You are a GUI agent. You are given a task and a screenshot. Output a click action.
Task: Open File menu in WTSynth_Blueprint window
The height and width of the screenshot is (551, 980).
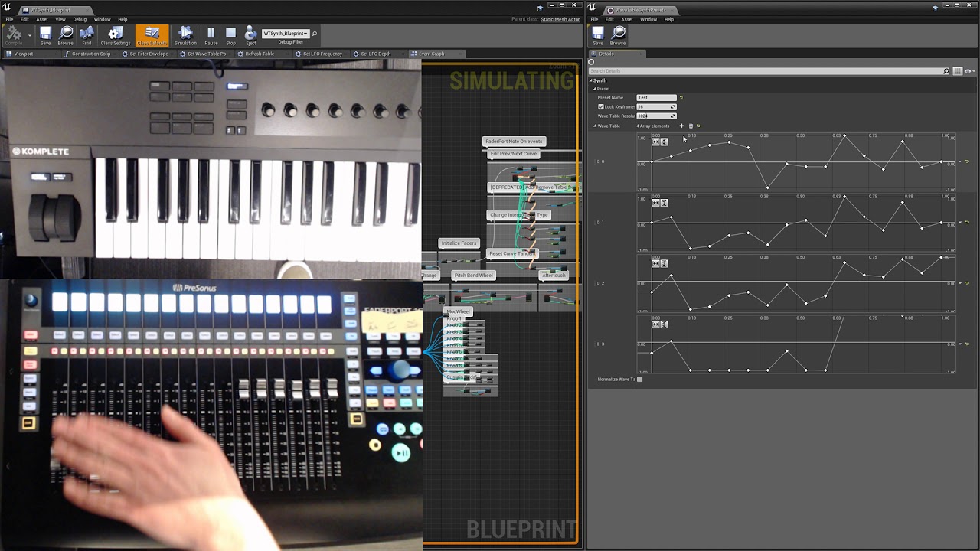[x=9, y=19]
